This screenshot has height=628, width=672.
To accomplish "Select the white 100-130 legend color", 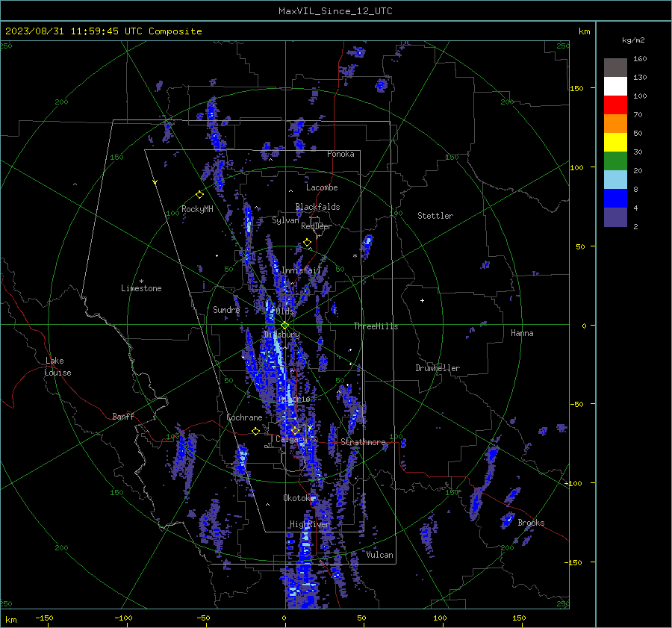I will pos(615,87).
